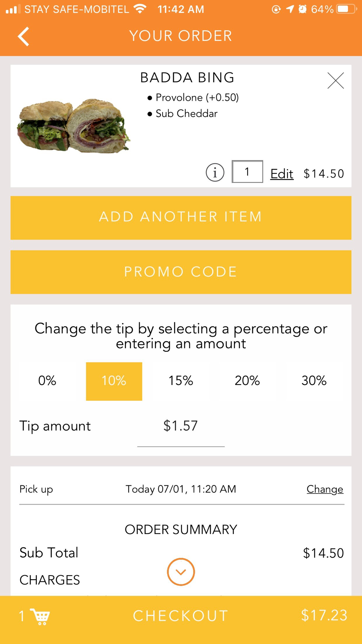
Task: Select the 0% tip option
Action: coord(47,381)
